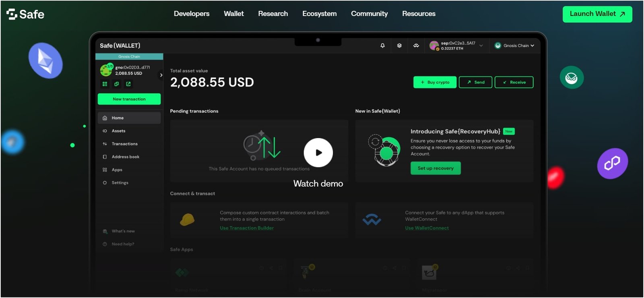Image resolution: width=644 pixels, height=298 pixels.
Task: Open the Ecosystem menu
Action: click(320, 14)
